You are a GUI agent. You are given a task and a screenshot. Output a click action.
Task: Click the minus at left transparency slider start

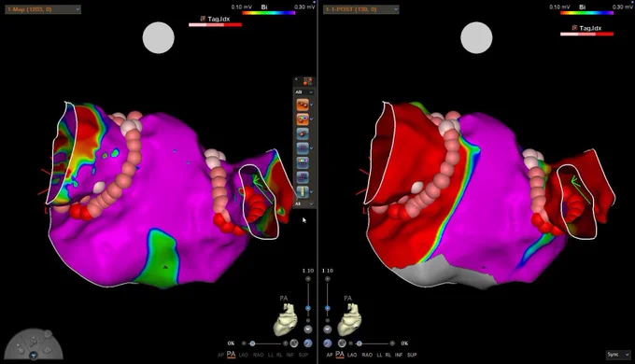pos(244,343)
